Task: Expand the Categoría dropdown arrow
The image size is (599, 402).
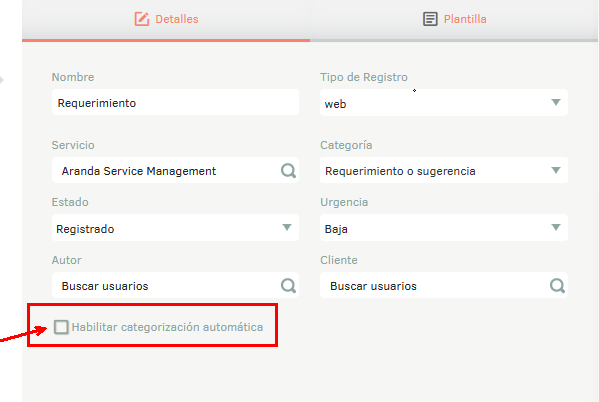Action: [556, 170]
